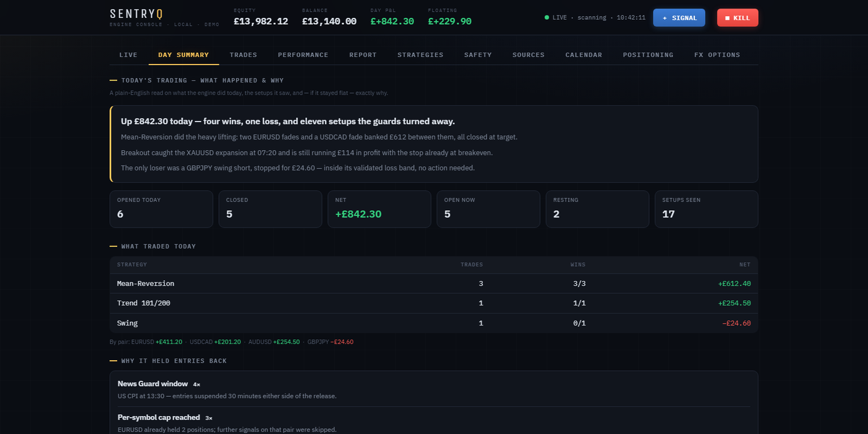Click the NET +£842.30 card
The image size is (868, 434).
[379, 209]
